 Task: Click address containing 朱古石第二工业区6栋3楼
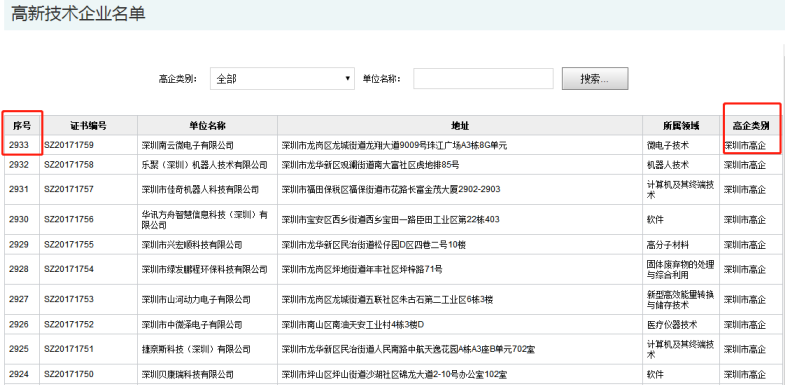click(387, 299)
